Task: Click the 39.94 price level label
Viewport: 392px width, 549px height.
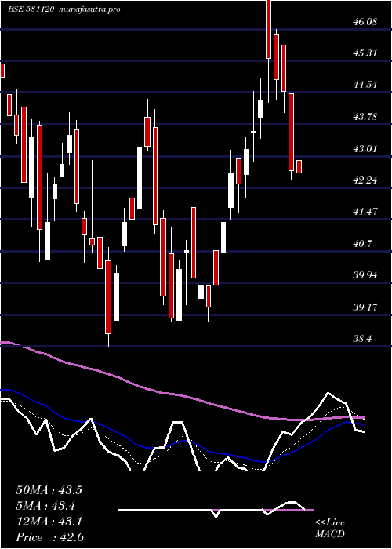Action: tap(365, 274)
